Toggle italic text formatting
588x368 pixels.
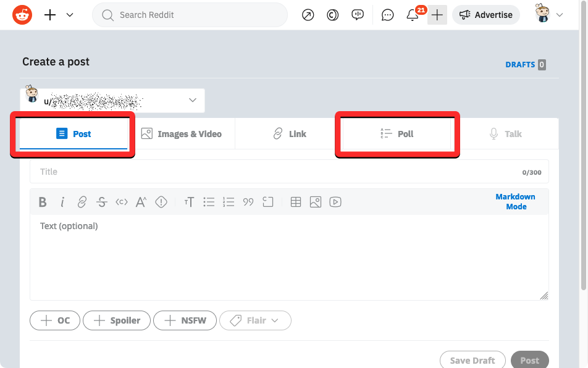pyautogui.click(x=62, y=202)
